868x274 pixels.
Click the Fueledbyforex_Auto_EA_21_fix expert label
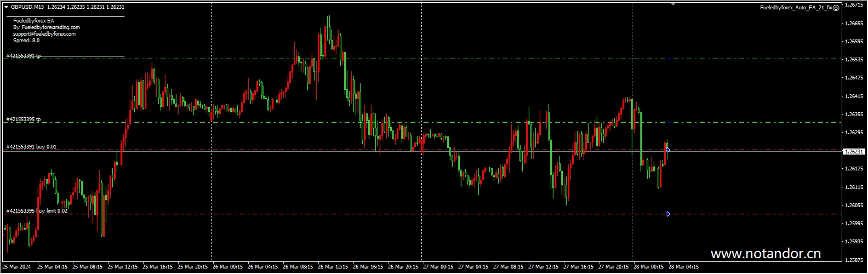796,8
